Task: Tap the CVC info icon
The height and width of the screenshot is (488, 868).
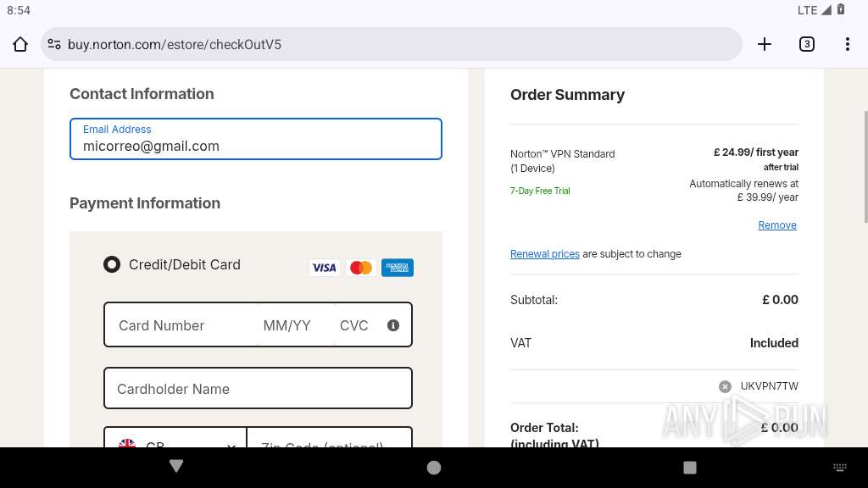Action: pos(393,325)
